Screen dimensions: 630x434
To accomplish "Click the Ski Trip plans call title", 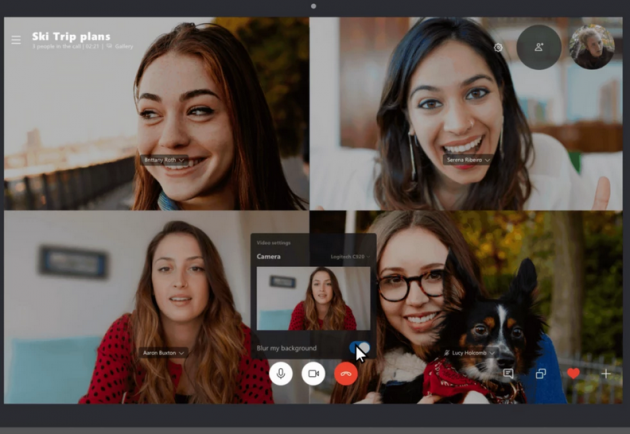I will tap(71, 37).
